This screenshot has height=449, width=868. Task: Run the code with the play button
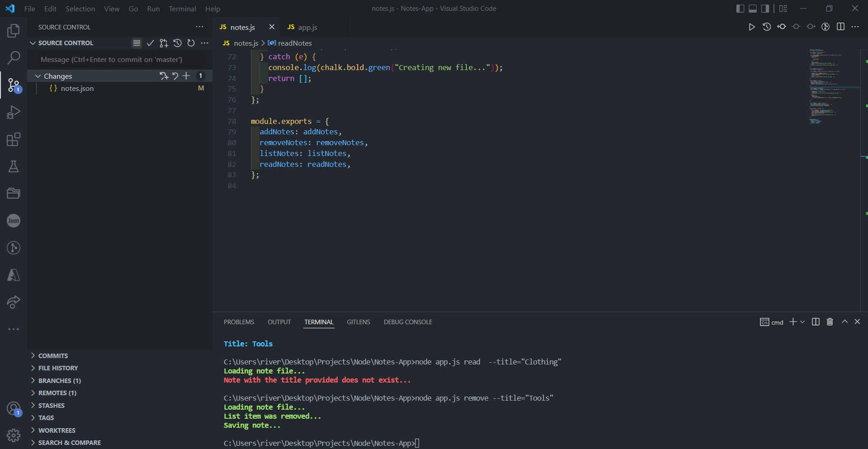(752, 27)
